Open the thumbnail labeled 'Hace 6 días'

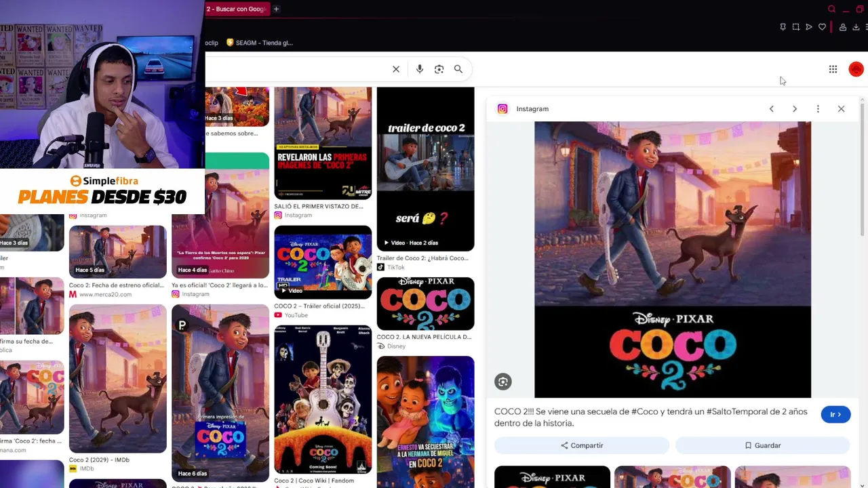(x=220, y=393)
